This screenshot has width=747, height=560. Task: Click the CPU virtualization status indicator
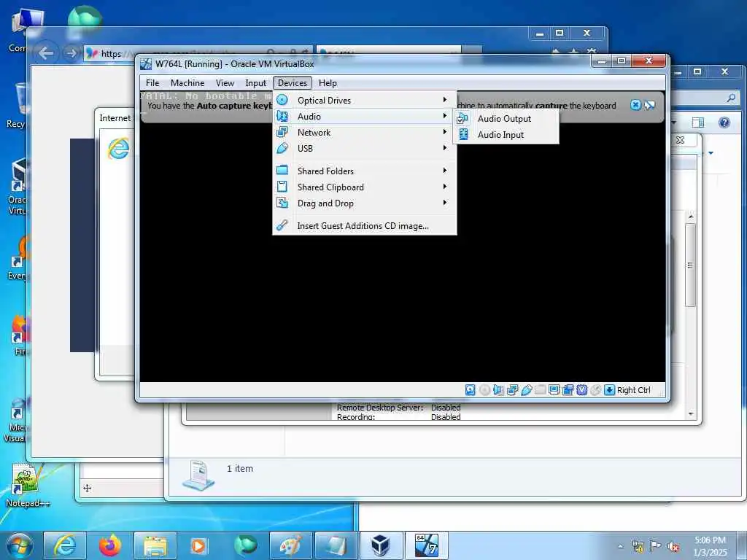coord(581,390)
